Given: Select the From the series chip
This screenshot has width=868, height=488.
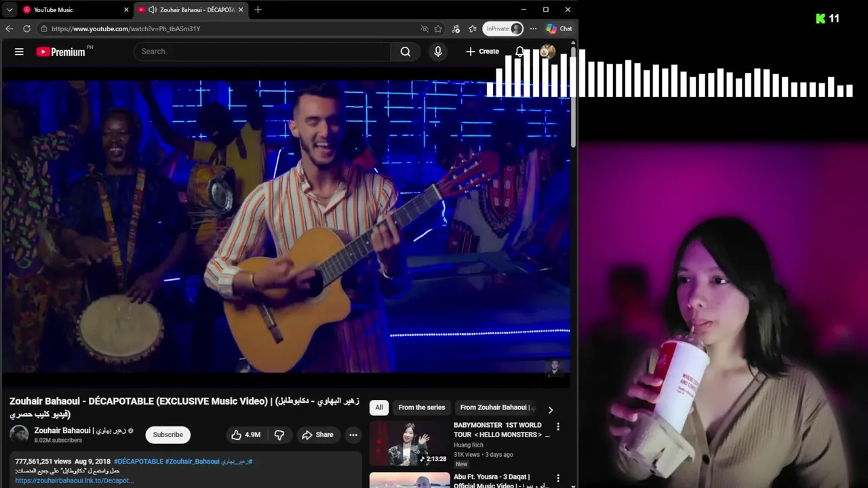Looking at the screenshot, I should click(422, 407).
